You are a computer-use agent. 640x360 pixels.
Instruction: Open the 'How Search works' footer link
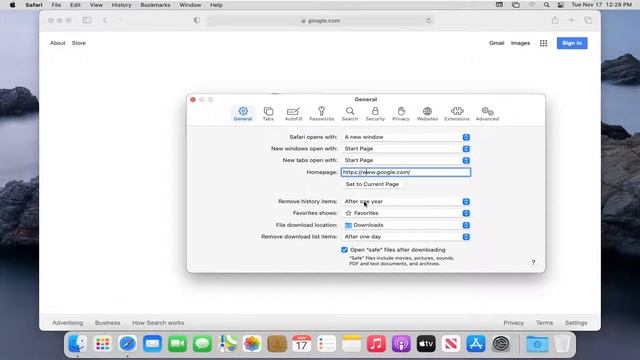[x=158, y=323]
